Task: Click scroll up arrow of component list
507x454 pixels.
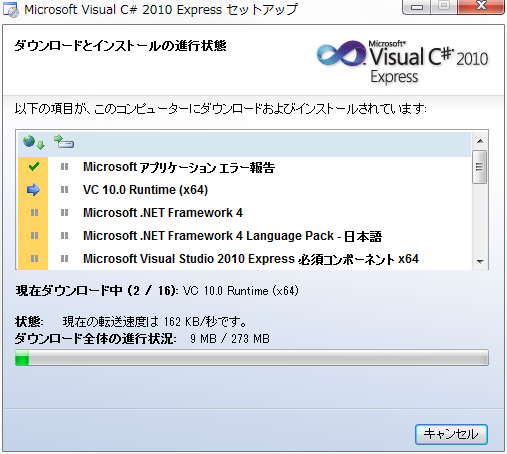Action: click(x=480, y=141)
